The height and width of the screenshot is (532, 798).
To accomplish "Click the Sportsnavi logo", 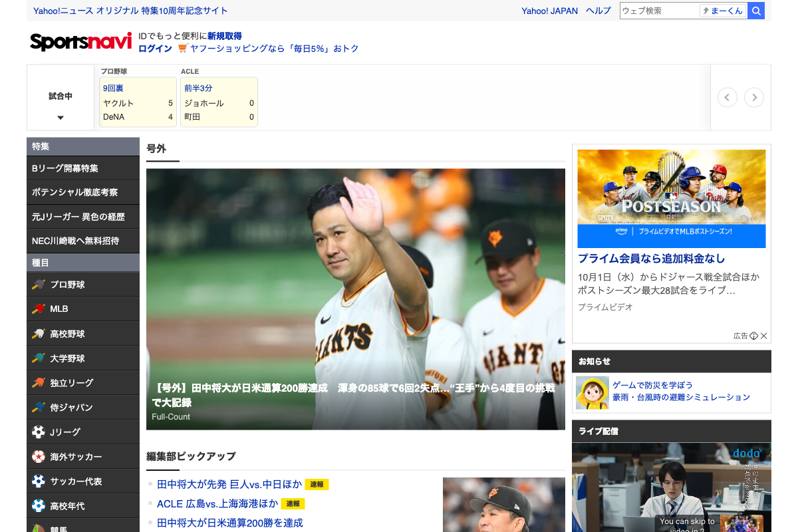I will [x=80, y=41].
